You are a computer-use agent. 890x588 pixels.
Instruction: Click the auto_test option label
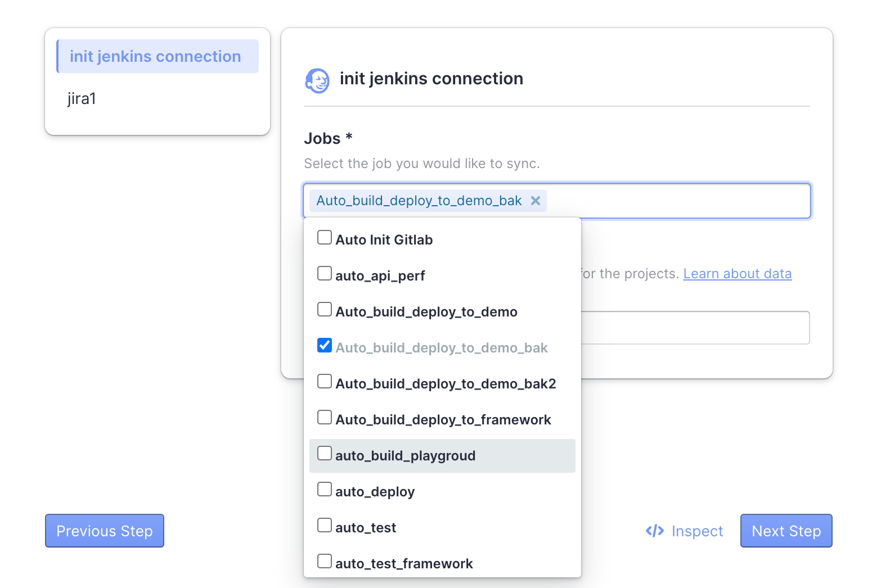click(x=366, y=528)
